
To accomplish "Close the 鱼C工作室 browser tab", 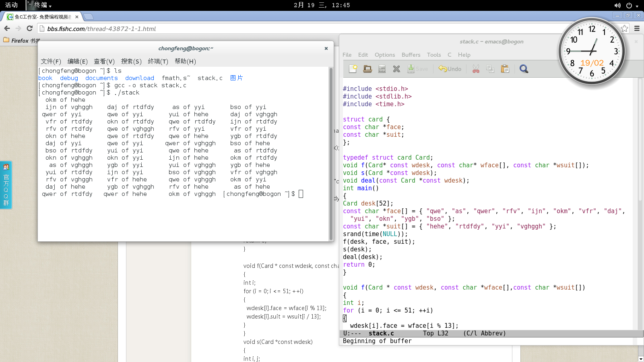I will tap(77, 17).
